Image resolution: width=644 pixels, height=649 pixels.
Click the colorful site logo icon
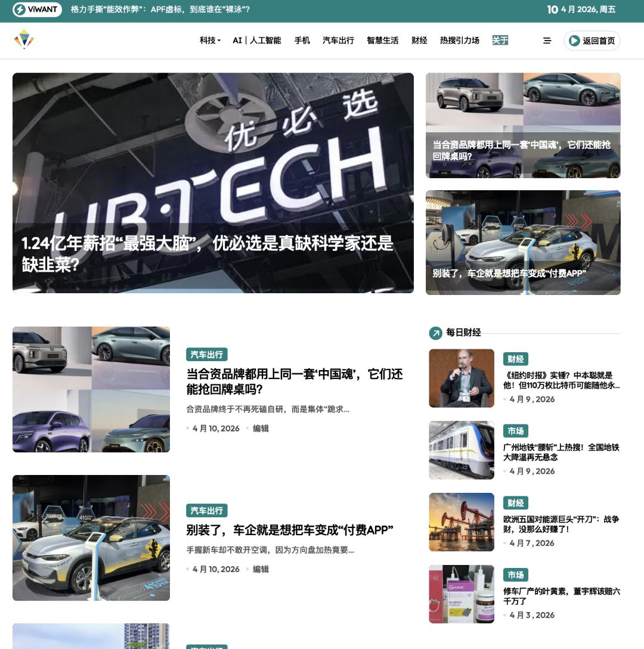point(24,40)
